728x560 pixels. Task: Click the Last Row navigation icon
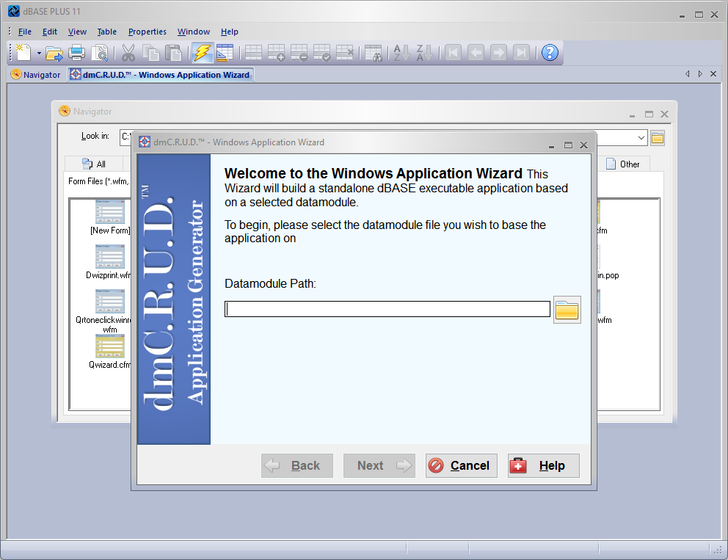(x=521, y=53)
